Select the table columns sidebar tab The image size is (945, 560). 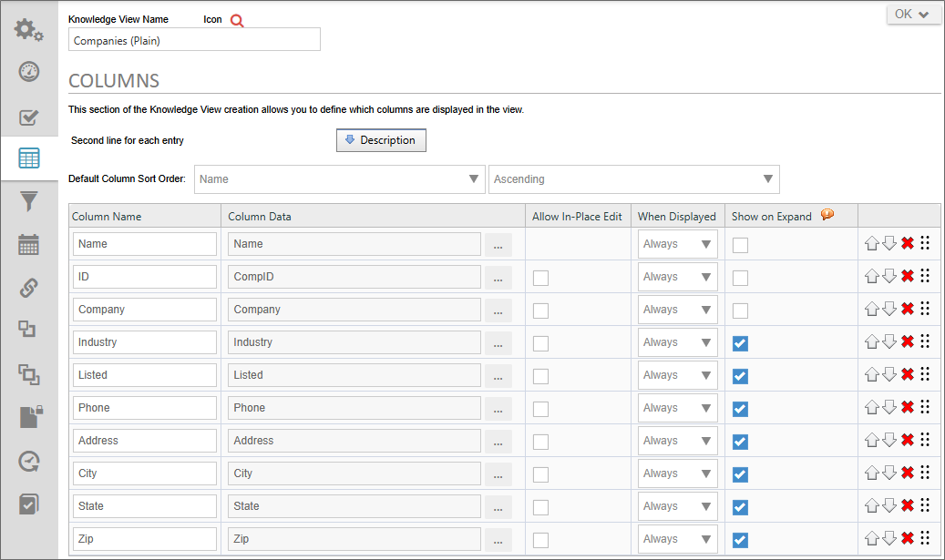29,158
